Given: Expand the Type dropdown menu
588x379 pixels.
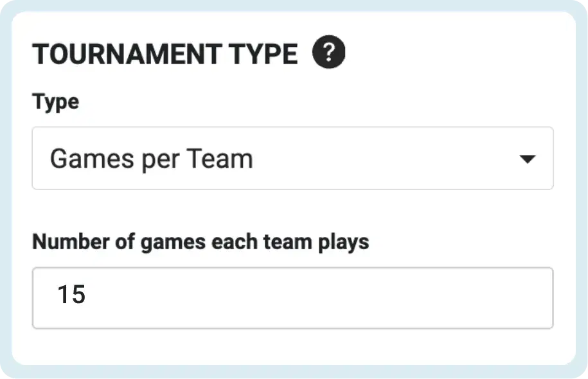Looking at the screenshot, I should 292,158.
